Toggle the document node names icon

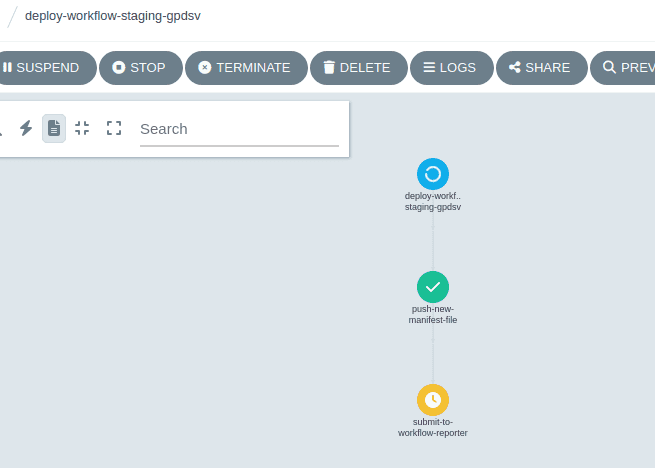[x=54, y=128]
